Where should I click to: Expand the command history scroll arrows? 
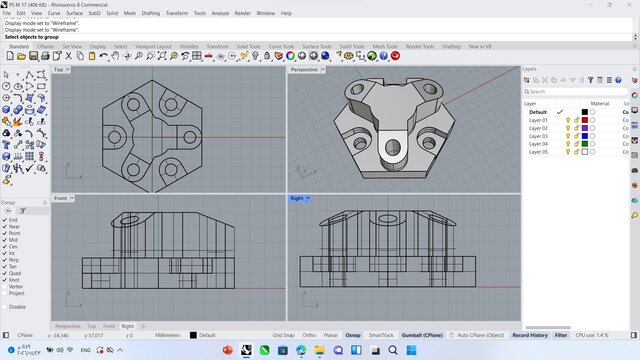tap(636, 37)
